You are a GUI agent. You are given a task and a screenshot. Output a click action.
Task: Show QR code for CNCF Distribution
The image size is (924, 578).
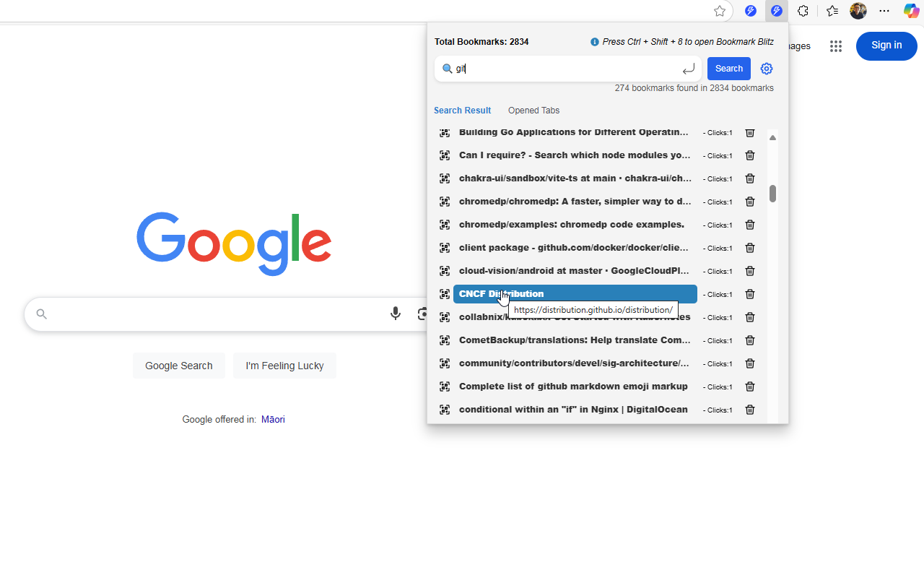coord(445,294)
